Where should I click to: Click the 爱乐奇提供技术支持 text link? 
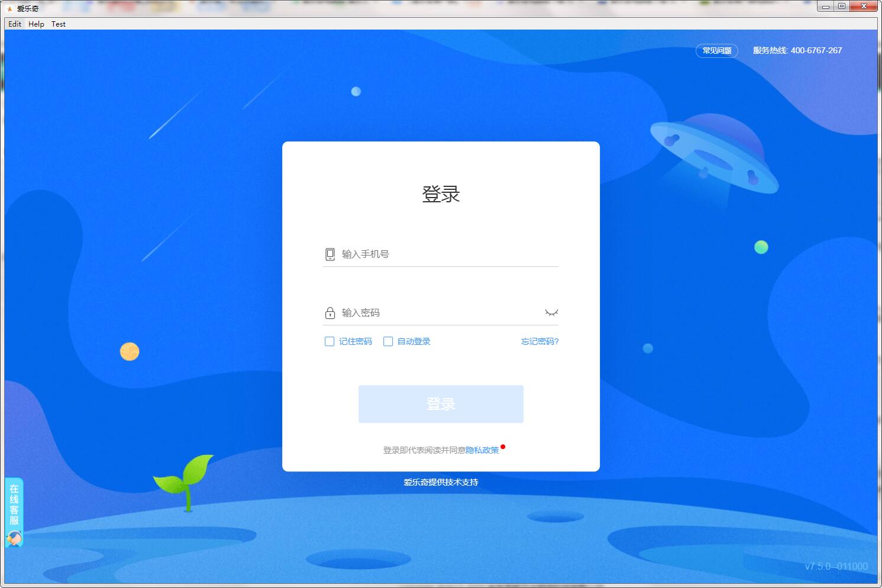tap(440, 482)
